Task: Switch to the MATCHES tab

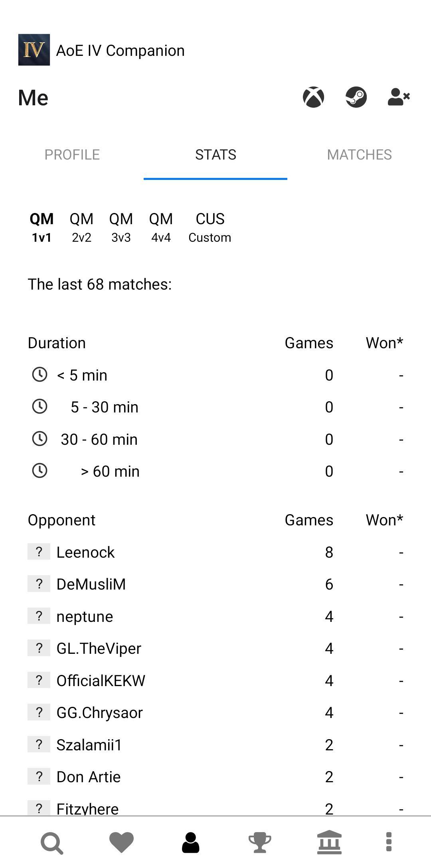Action: coord(359,155)
